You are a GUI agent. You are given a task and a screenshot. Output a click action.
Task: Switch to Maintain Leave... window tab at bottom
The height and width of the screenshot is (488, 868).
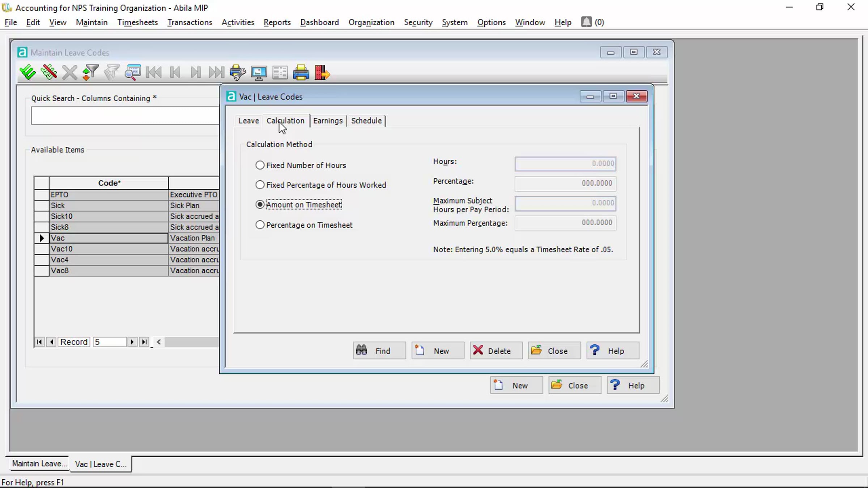(39, 463)
